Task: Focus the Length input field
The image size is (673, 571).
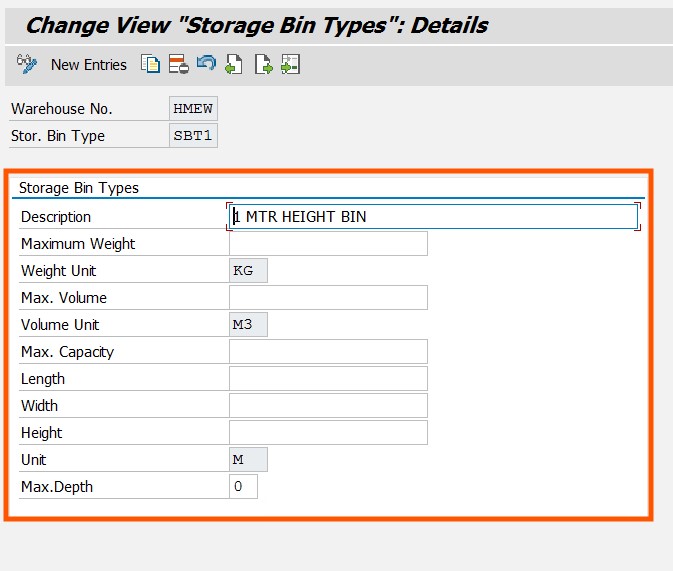Action: click(x=328, y=379)
